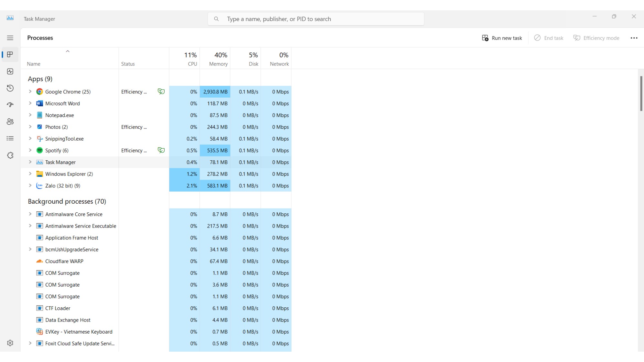Click the vertical scrollbar thumb
The width and height of the screenshot is (644, 362).
point(641,94)
